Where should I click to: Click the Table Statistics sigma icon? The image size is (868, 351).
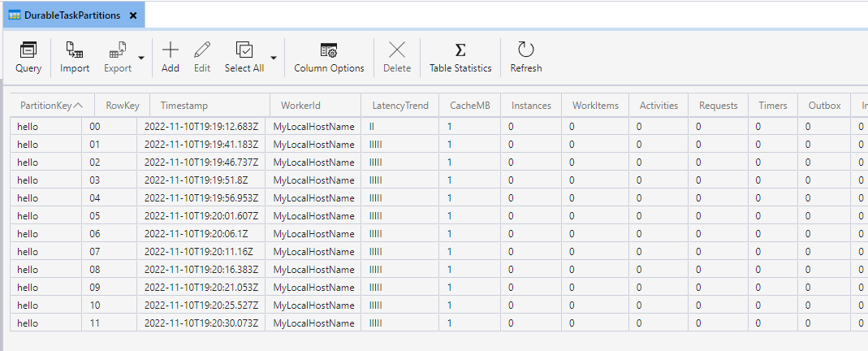(x=460, y=50)
